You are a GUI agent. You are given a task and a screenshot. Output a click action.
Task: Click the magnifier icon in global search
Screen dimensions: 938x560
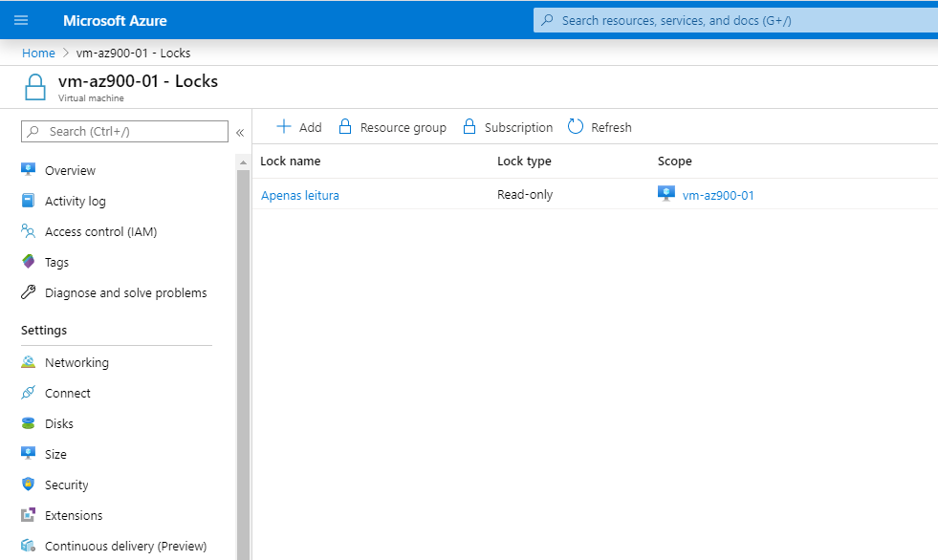(x=547, y=20)
